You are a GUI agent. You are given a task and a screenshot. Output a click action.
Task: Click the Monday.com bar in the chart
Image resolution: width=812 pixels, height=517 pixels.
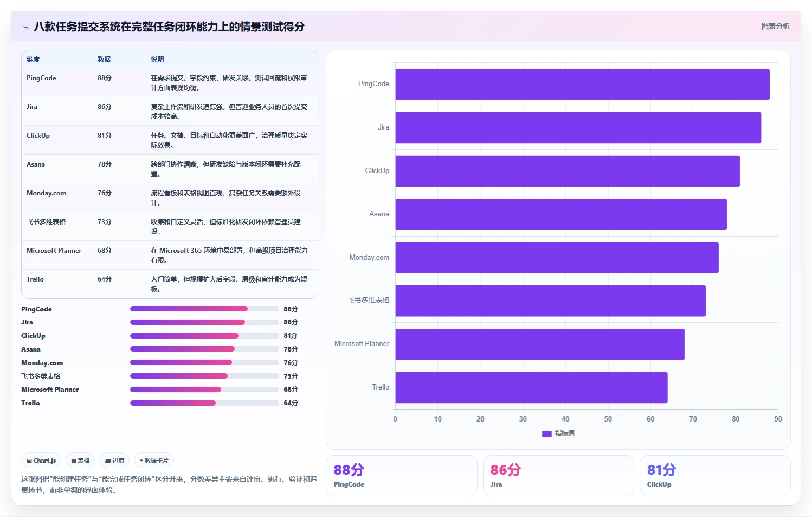pos(557,258)
